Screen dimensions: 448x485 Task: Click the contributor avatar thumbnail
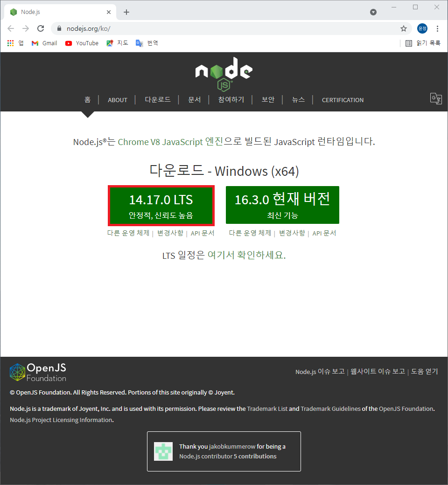coord(163,451)
